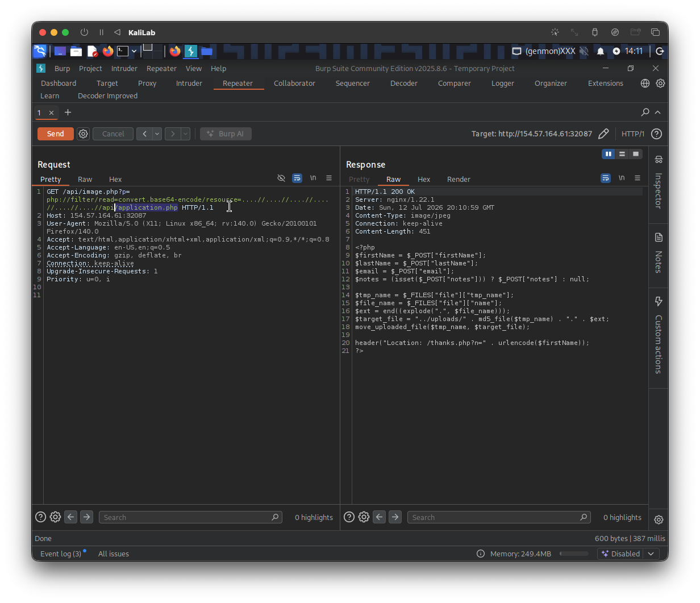Select side-by-side layout view
The height and width of the screenshot is (603, 700).
tap(609, 154)
